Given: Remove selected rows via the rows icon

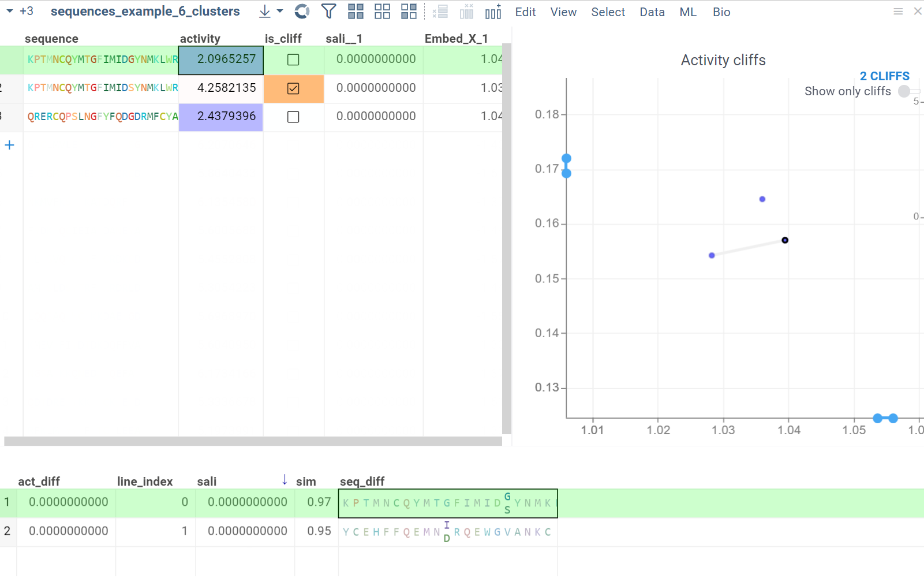Looking at the screenshot, I should [440, 11].
